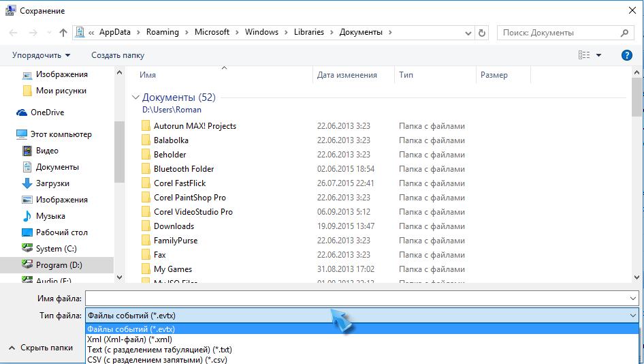The image size is (644, 364).
Task: Collapse the Документы (52) group
Action: click(x=135, y=97)
